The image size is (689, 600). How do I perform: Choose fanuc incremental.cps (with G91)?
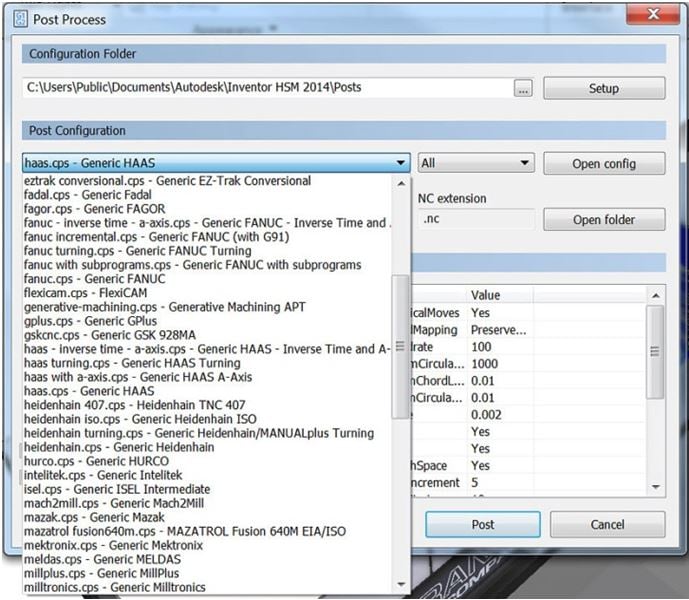(x=207, y=237)
